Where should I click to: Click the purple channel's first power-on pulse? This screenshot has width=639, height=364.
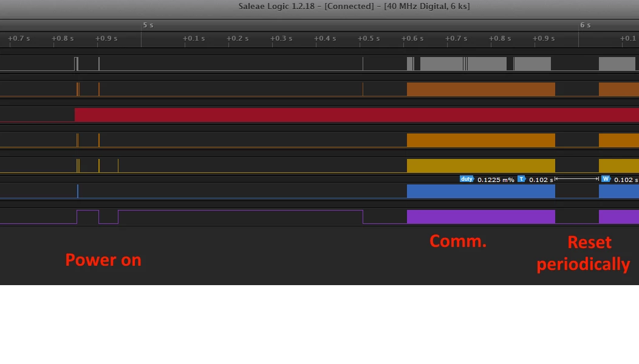[87, 217]
